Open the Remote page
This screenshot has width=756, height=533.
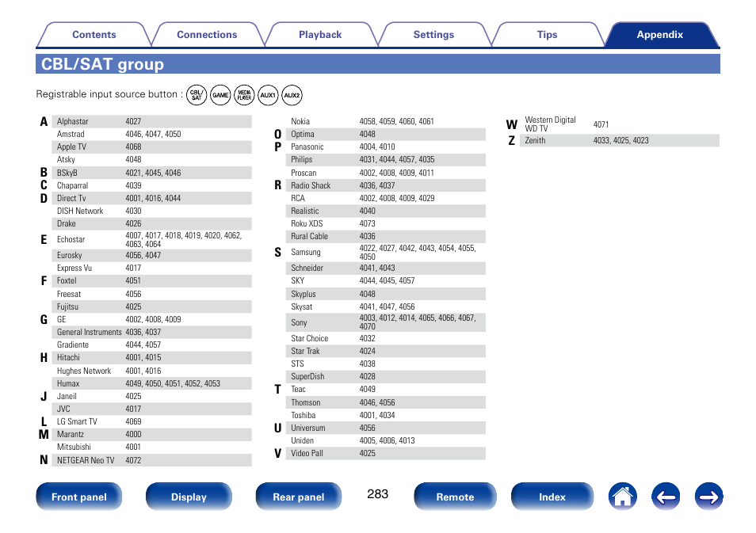click(455, 497)
